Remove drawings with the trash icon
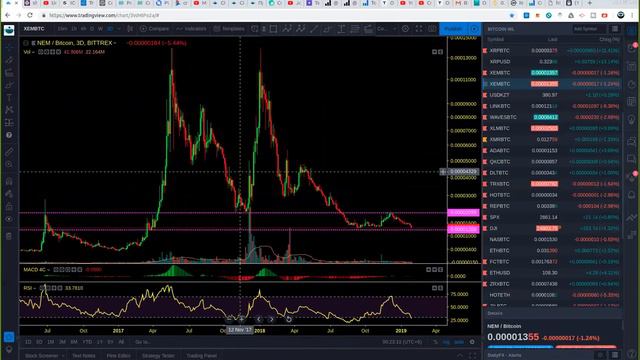Viewport: 640px width, 360px height. click(x=9, y=236)
